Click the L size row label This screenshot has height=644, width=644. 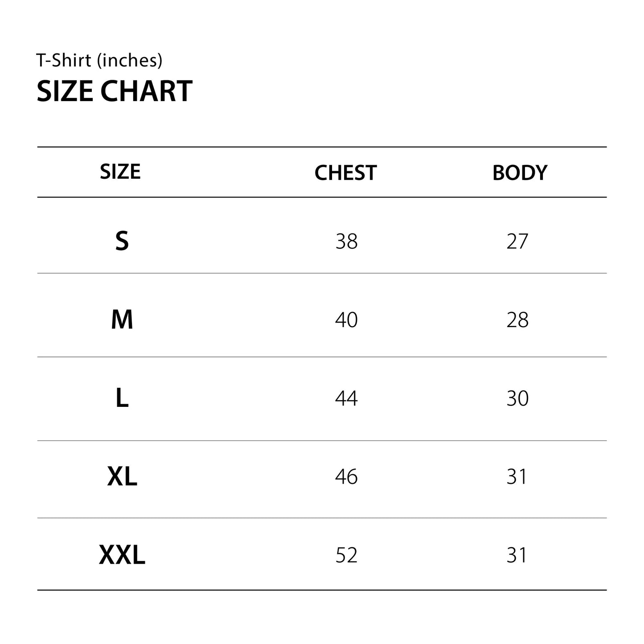coord(122,398)
